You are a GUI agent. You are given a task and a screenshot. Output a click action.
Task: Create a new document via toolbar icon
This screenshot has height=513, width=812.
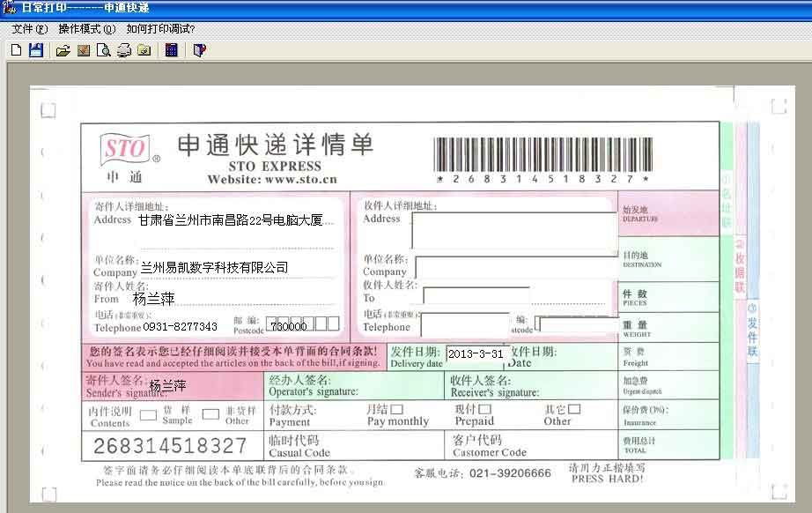[x=16, y=50]
